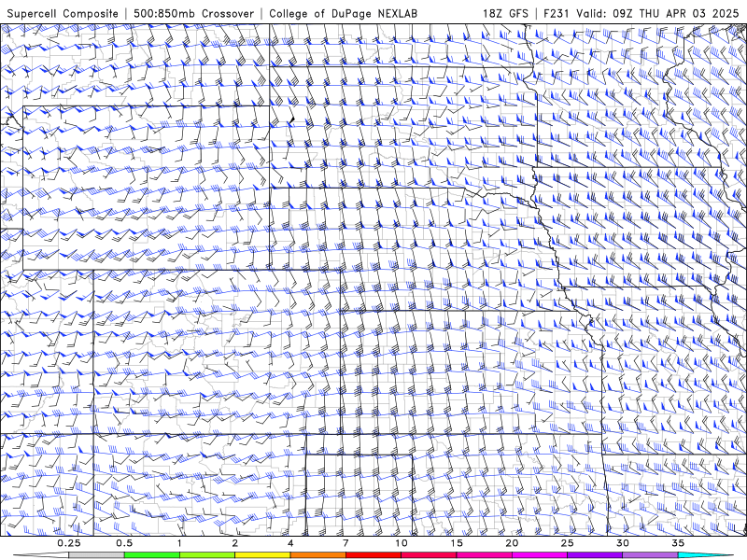Select the orange colorbar segment between 4 and 7
747x560 pixels.
tap(317, 555)
